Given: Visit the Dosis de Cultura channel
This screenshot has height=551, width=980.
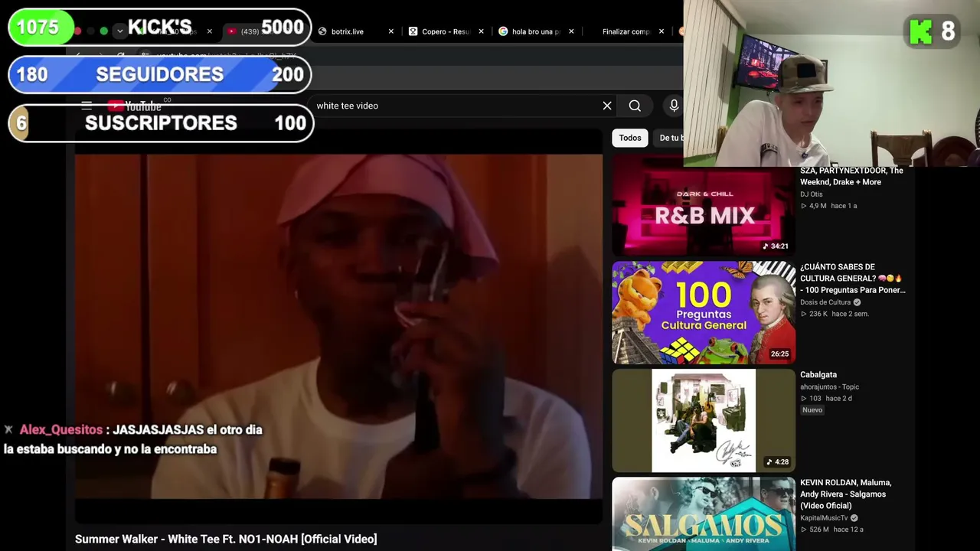Looking at the screenshot, I should click(825, 302).
